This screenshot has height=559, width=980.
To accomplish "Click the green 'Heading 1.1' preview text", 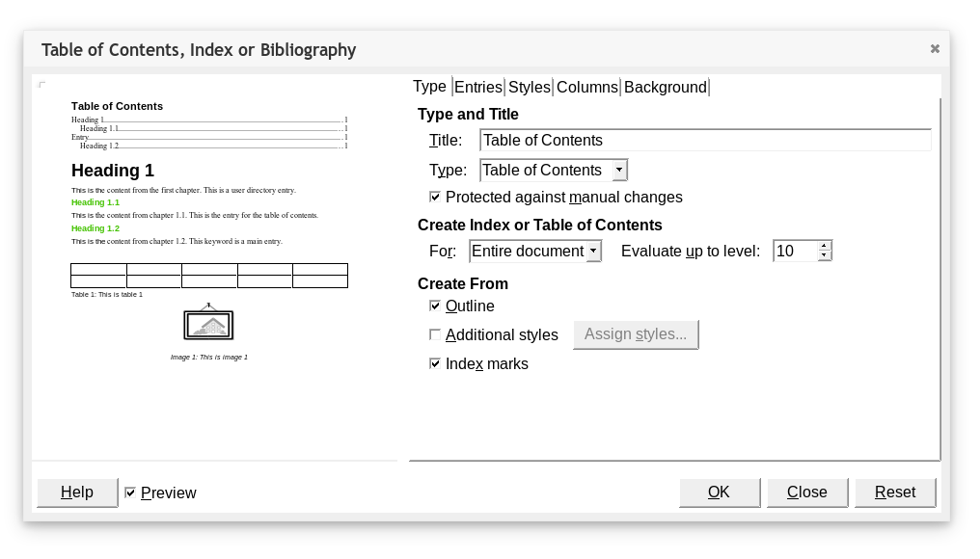I will point(95,202).
